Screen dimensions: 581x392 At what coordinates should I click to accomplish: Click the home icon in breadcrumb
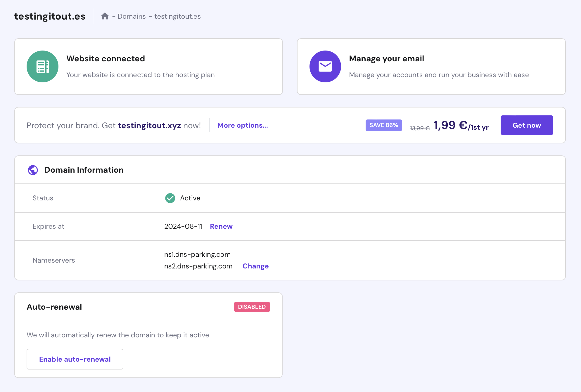point(105,16)
